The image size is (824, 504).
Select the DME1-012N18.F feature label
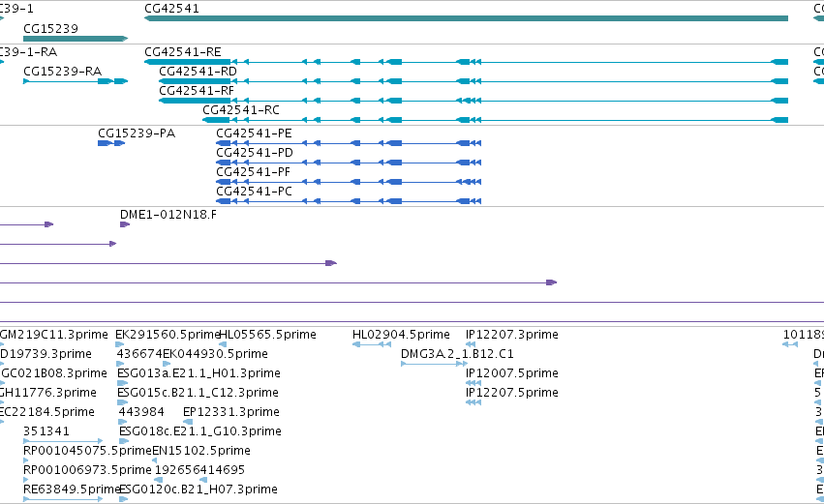coord(168,215)
